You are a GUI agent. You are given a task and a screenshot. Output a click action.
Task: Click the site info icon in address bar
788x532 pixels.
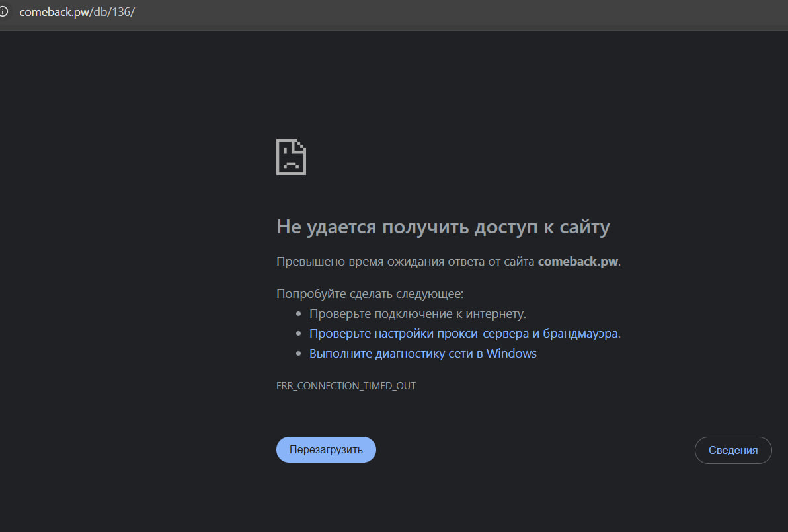3,12
